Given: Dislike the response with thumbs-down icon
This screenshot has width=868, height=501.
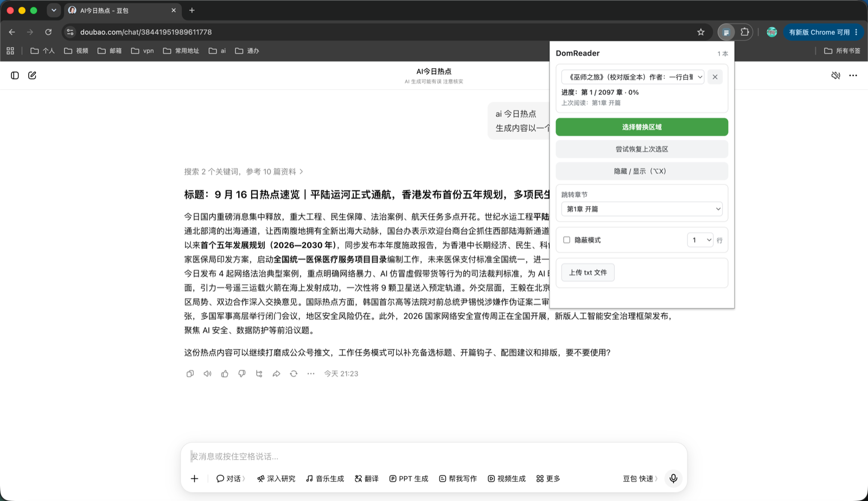Looking at the screenshot, I should 242,374.
